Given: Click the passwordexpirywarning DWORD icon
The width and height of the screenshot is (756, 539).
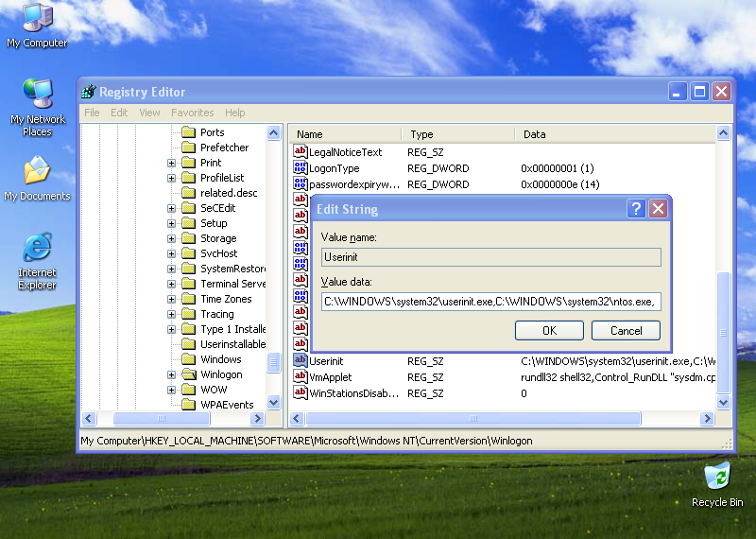Looking at the screenshot, I should (300, 183).
